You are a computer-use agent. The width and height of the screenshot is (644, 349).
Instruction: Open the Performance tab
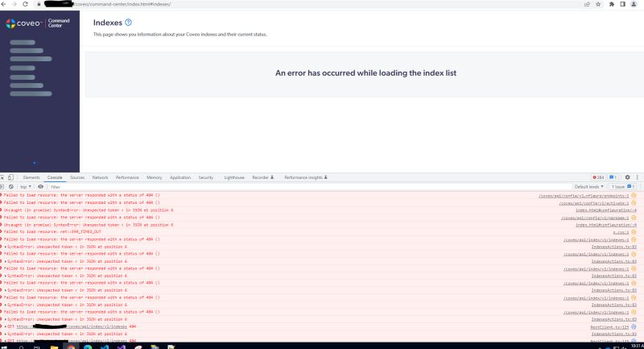click(127, 177)
